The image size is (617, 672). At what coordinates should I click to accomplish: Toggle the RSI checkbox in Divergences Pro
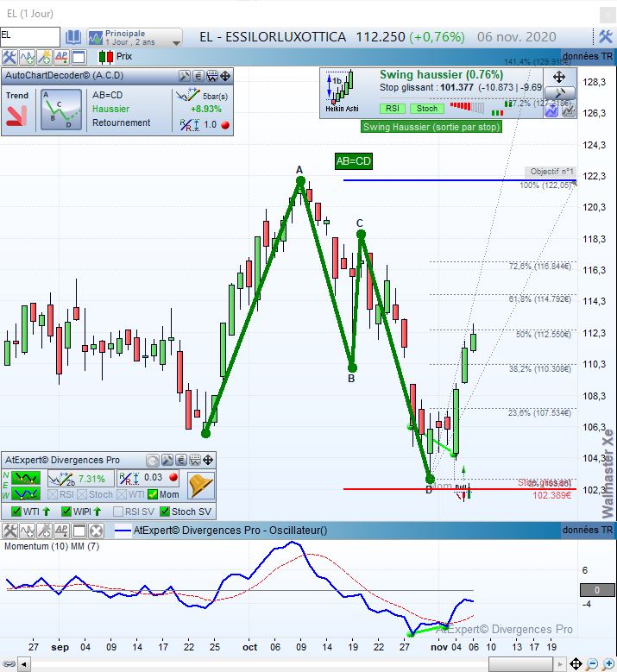click(53, 494)
